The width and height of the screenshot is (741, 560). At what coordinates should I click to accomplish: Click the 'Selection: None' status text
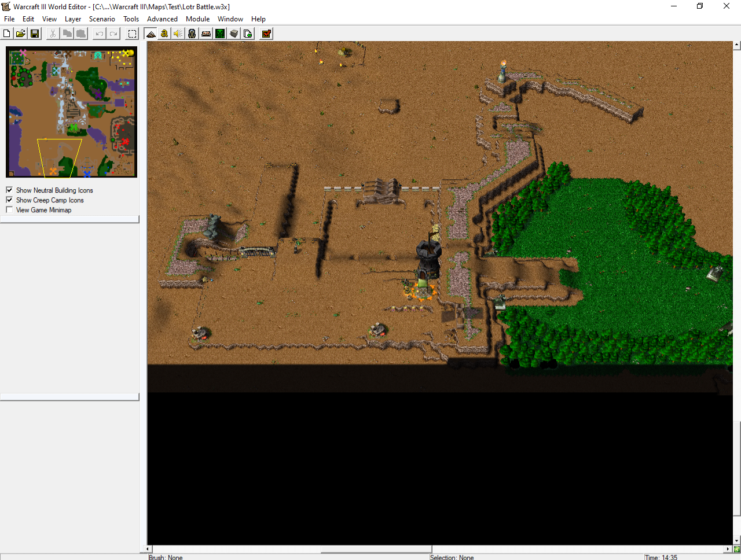click(x=452, y=557)
